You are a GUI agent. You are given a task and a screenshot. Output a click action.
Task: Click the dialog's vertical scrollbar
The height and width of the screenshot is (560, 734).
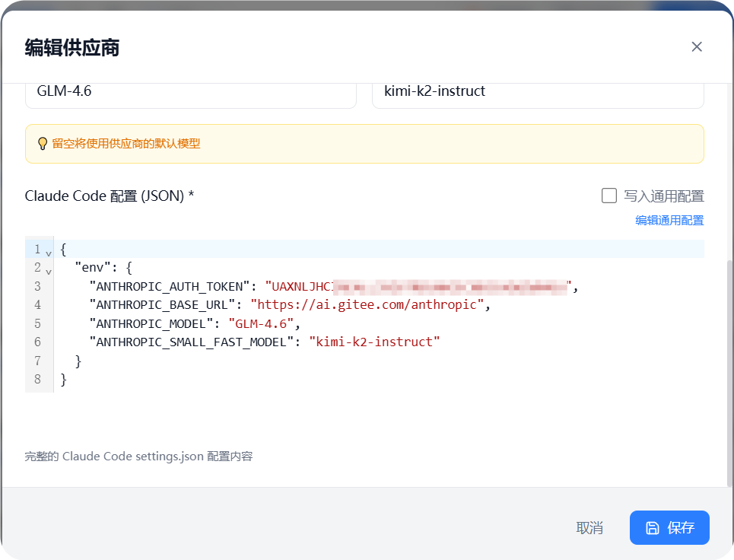tap(729, 374)
